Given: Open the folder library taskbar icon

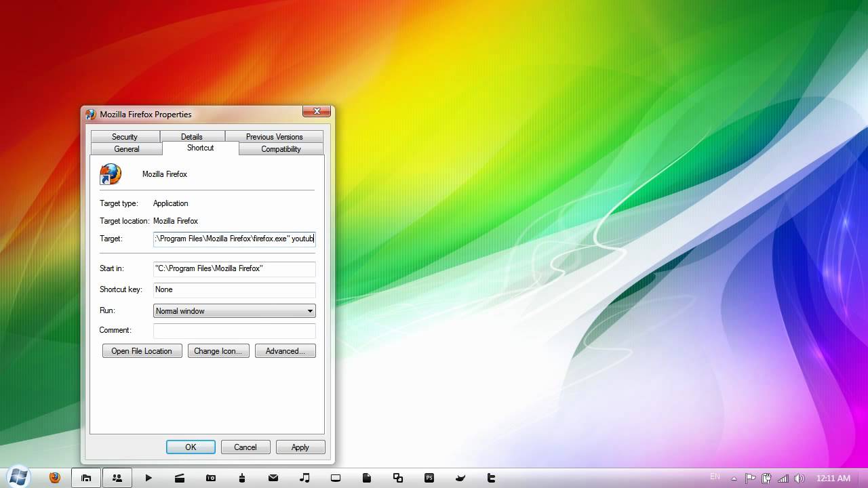Looking at the screenshot, I should 86,478.
